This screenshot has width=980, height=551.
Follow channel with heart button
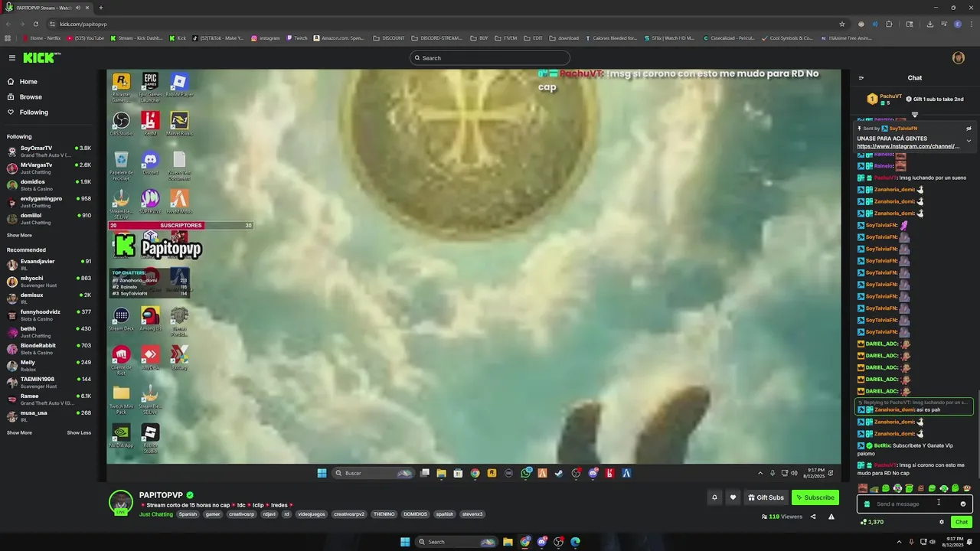733,497
